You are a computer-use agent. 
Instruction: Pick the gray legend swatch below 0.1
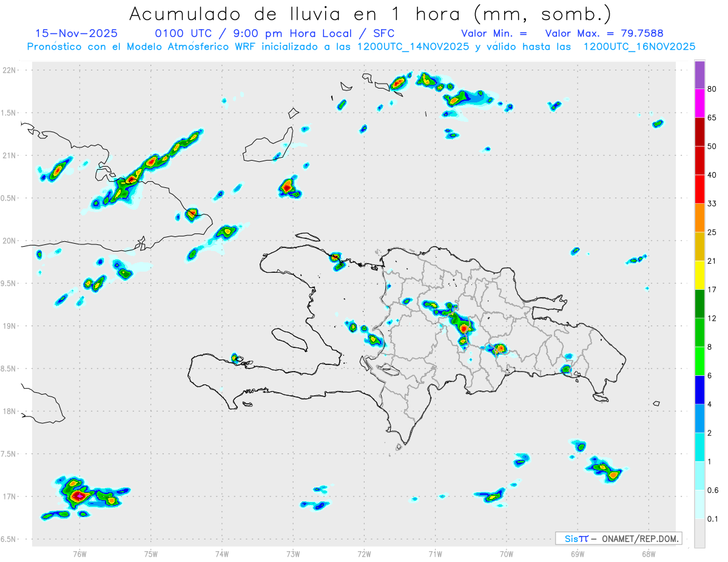click(699, 534)
